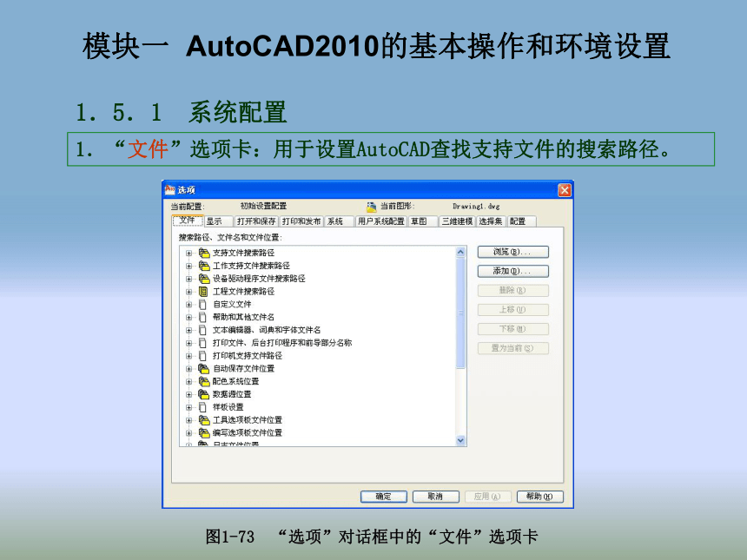The height and width of the screenshot is (560, 747).
Task: Click the file icon beside 文本编辑器、词典和字体文件名
Action: click(203, 330)
